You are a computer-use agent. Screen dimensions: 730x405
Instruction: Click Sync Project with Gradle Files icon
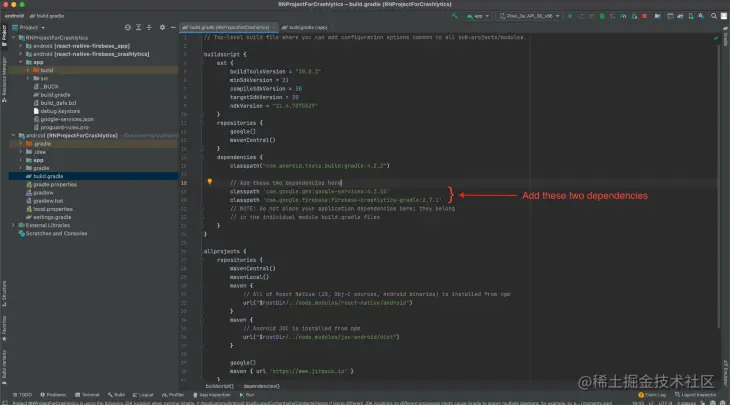click(680, 16)
